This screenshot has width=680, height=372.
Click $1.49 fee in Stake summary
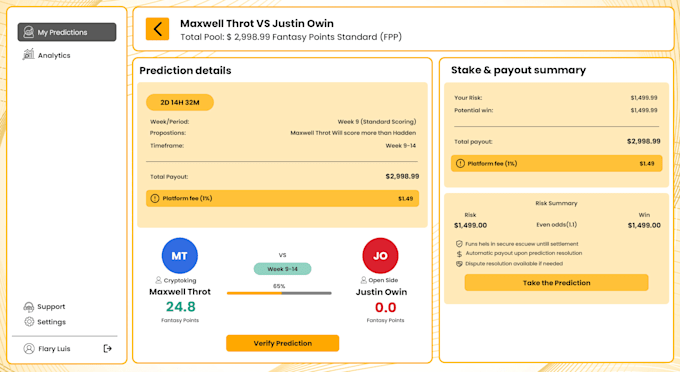pyautogui.click(x=647, y=163)
